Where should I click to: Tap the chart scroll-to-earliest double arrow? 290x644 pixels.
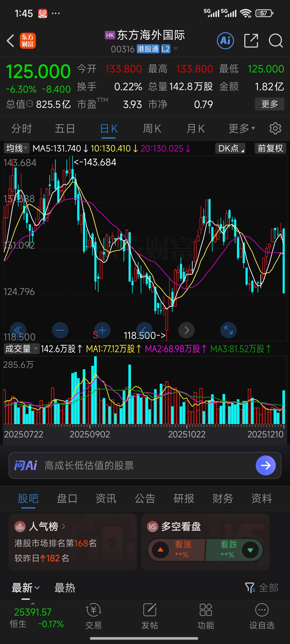(x=18, y=330)
